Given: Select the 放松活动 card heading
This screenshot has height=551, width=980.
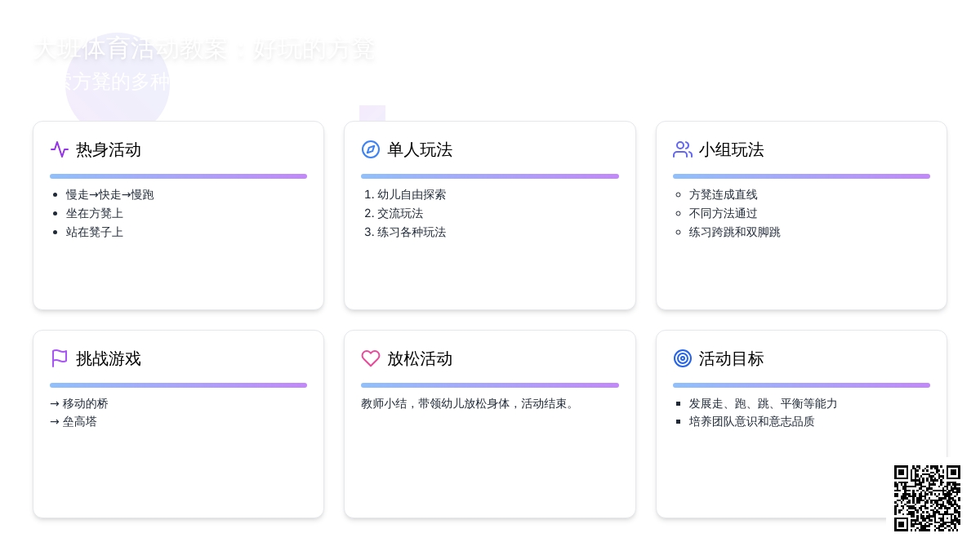Looking at the screenshot, I should [x=420, y=358].
